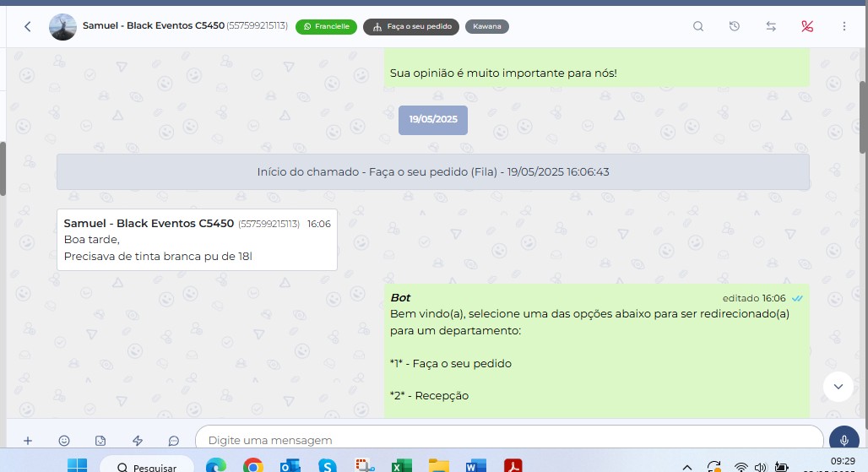Viewport: 868px width, 472px height.
Task: Click the plus attachment button
Action: [27, 440]
